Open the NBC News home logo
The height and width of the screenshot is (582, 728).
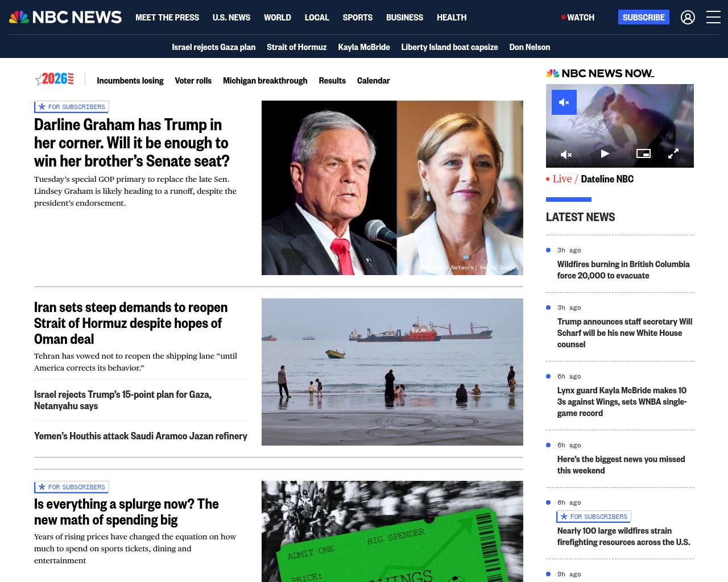click(65, 17)
